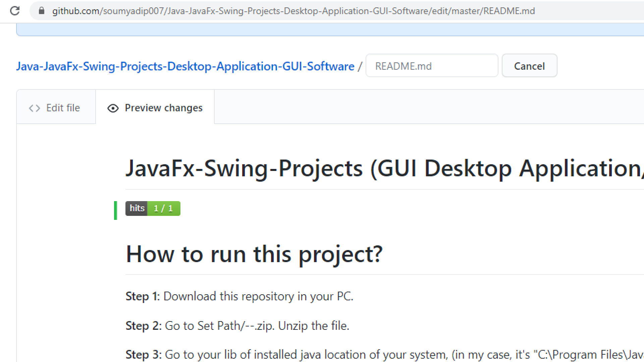Click the github.com address bar URL

click(x=293, y=11)
